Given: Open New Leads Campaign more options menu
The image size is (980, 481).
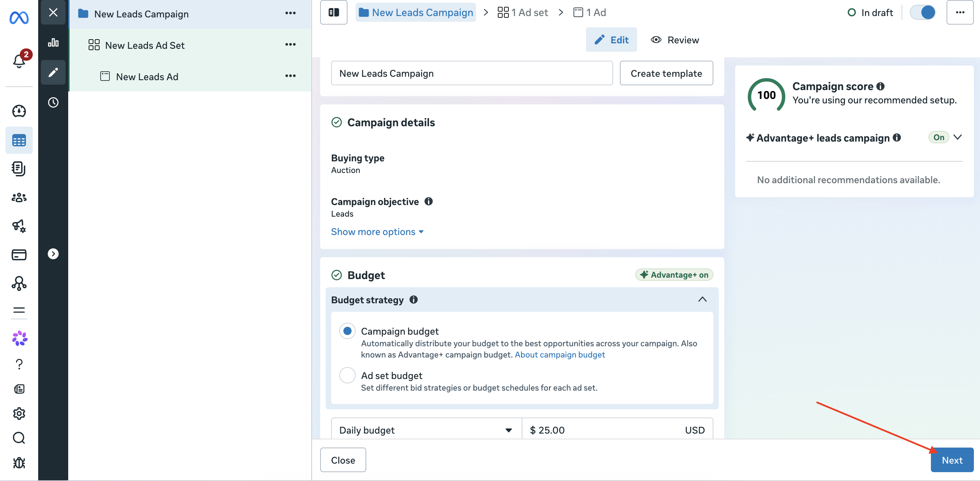Looking at the screenshot, I should click(290, 13).
